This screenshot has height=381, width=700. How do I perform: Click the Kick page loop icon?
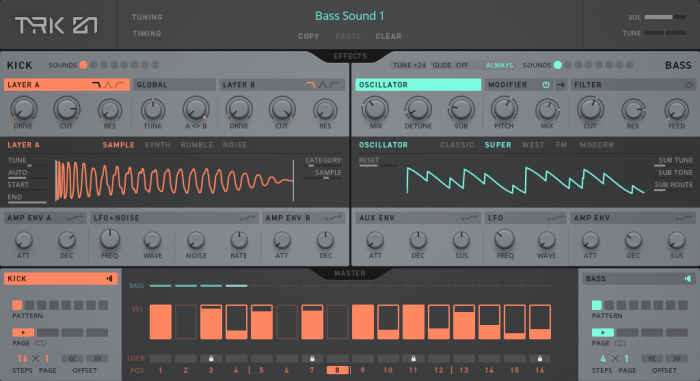point(41,343)
